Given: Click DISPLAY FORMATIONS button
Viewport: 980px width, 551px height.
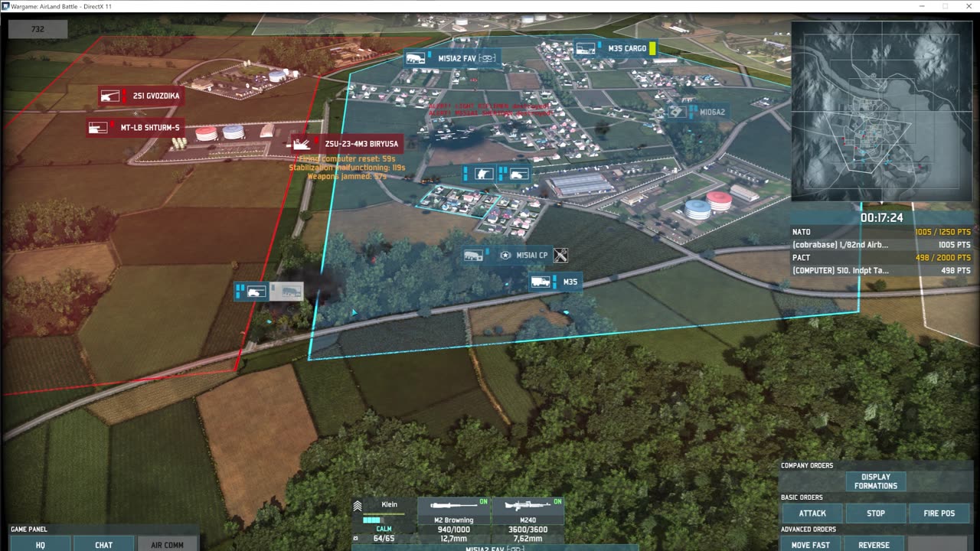Looking at the screenshot, I should [x=876, y=481].
